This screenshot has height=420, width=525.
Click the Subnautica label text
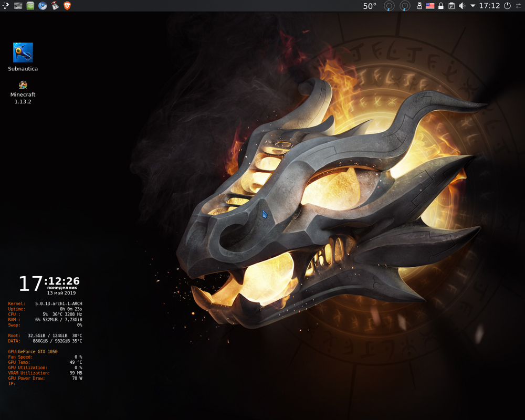pyautogui.click(x=23, y=69)
